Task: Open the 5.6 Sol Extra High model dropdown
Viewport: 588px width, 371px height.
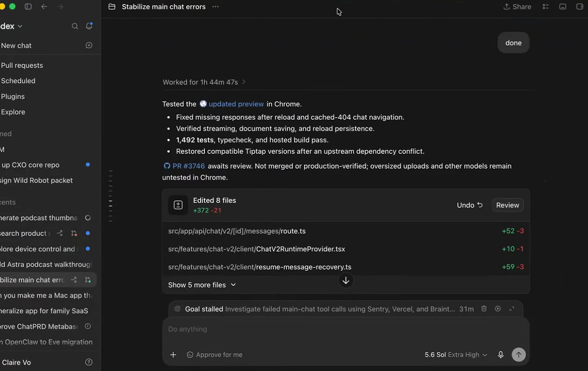Action: (x=456, y=355)
